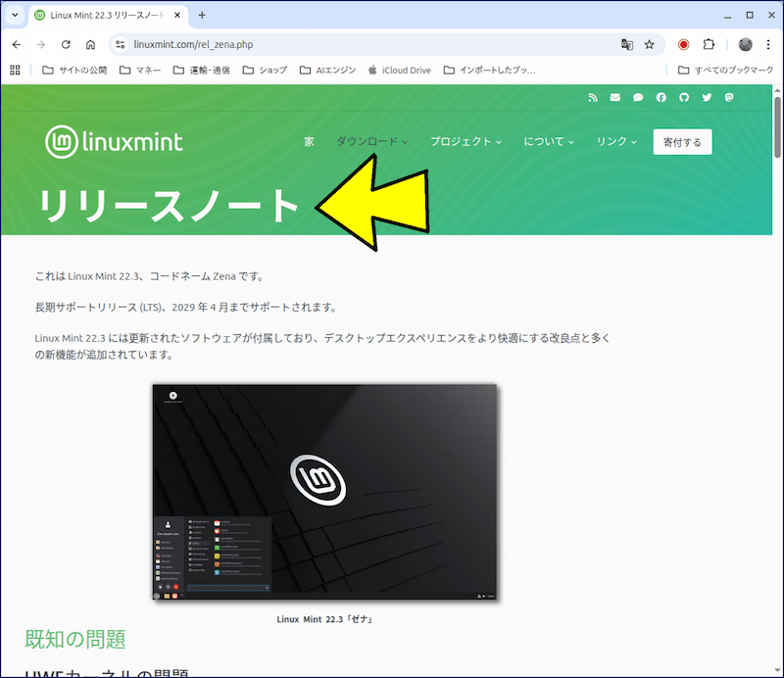Viewport: 784px width, 678px height.
Task: Open the forum chat bubble icon
Action: [638, 98]
